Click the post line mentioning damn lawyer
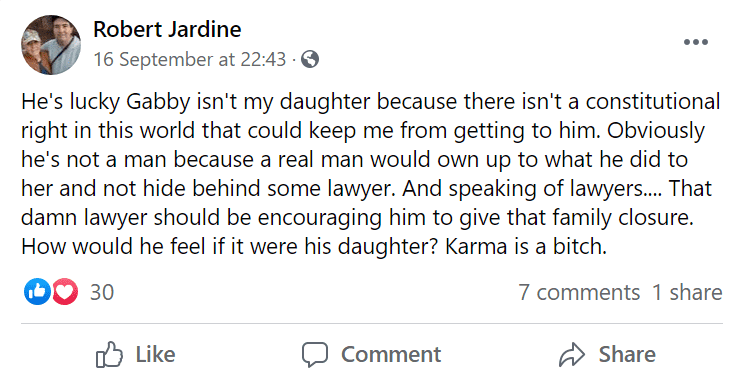Viewport: 741px width, 376px height. coord(356,217)
